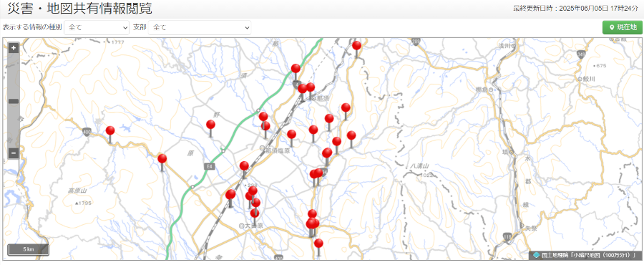Select the pin above 那須塩原 label
Image resolution: width=644 pixels, height=265 pixels.
point(265,126)
